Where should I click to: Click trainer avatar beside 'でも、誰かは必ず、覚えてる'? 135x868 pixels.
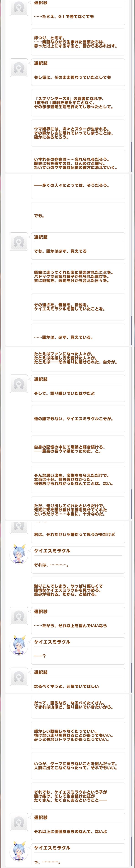tap(19, 242)
